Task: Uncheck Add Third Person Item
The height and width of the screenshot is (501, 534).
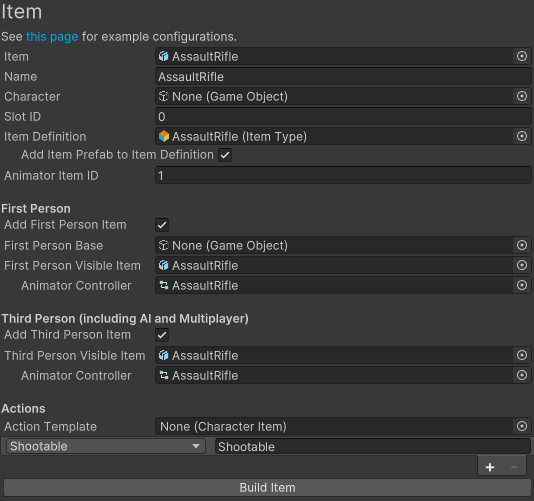Action: [x=162, y=335]
